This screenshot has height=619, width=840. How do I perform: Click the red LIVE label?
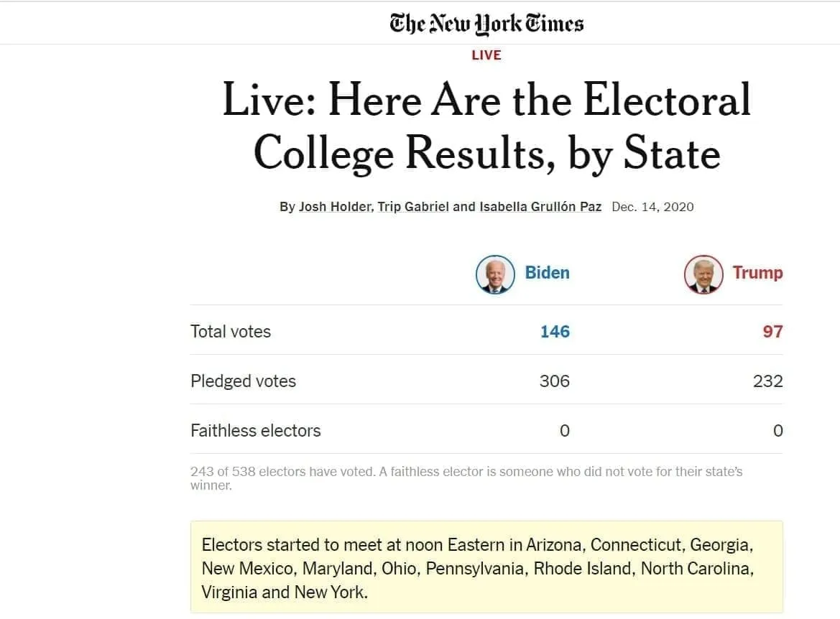486,55
